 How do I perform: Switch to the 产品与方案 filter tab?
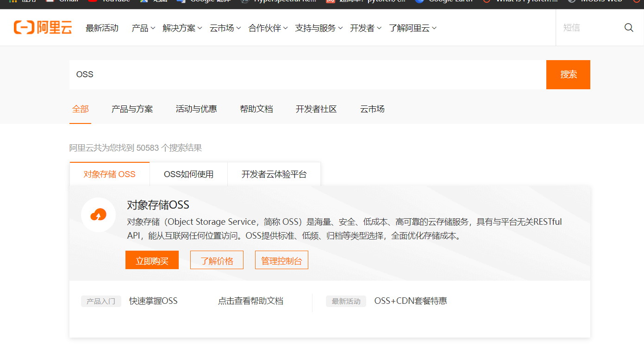[x=132, y=109]
